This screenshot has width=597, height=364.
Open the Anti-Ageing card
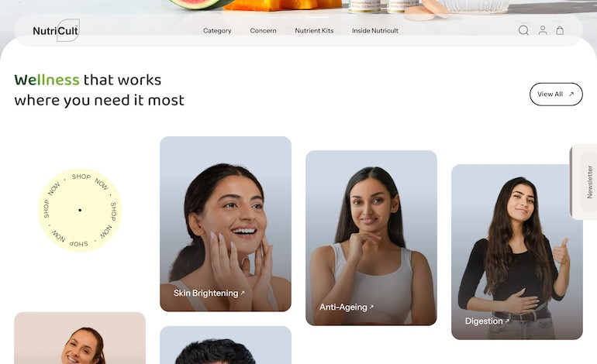tap(371, 238)
